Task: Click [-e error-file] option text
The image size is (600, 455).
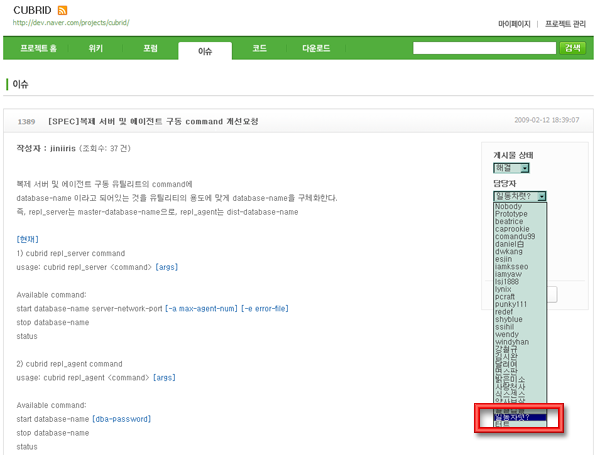Action: point(265,308)
